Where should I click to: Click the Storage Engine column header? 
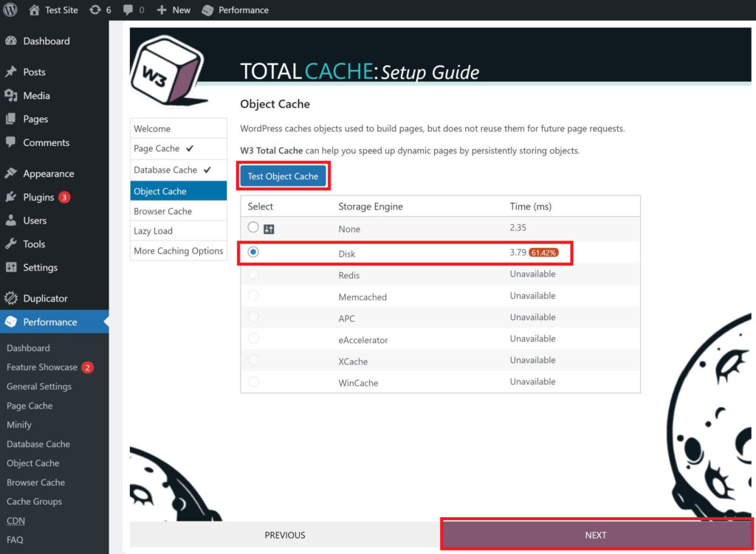click(x=371, y=207)
